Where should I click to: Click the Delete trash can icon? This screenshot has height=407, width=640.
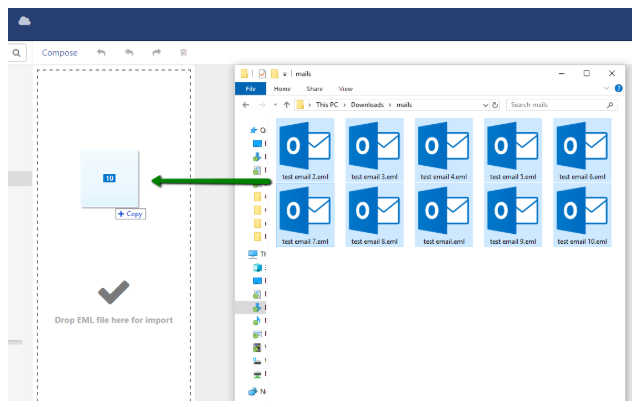[x=183, y=52]
